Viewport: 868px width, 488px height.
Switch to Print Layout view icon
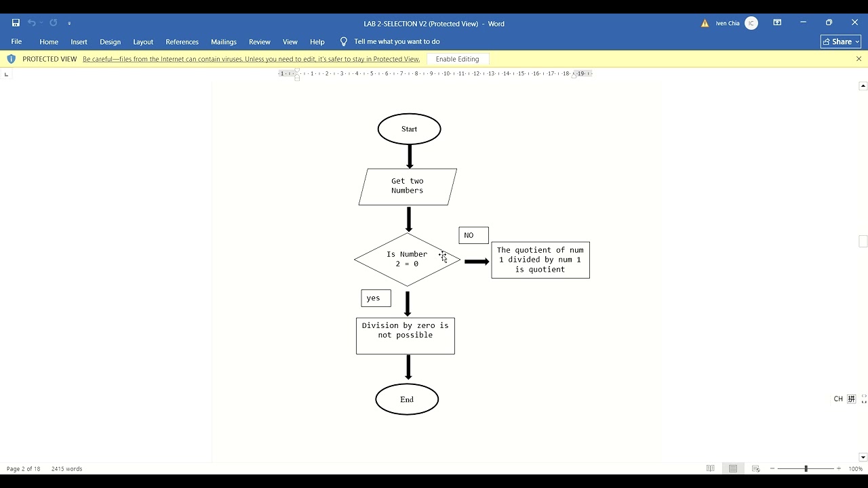pos(733,468)
